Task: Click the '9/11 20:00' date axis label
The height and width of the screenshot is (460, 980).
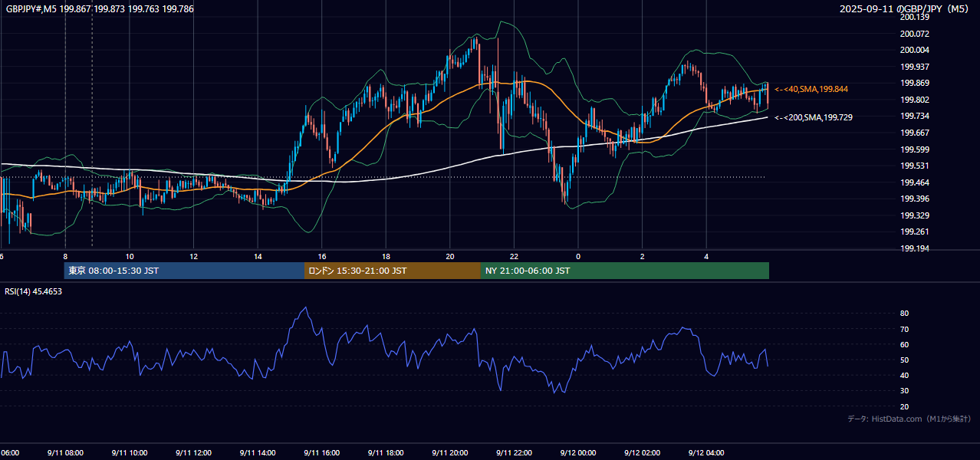Action: tap(450, 453)
